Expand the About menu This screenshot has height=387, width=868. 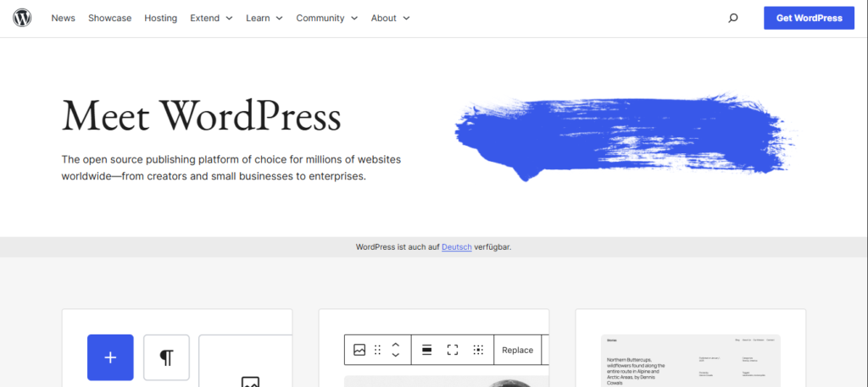click(x=390, y=19)
